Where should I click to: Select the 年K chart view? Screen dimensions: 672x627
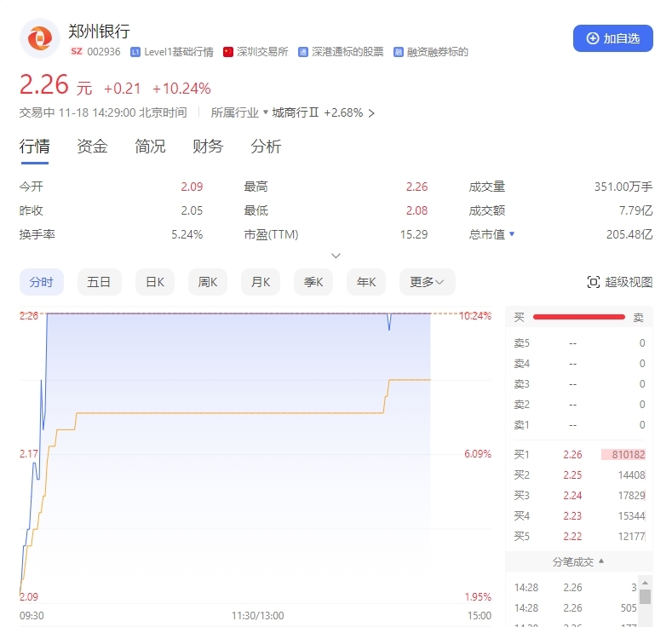tap(366, 282)
